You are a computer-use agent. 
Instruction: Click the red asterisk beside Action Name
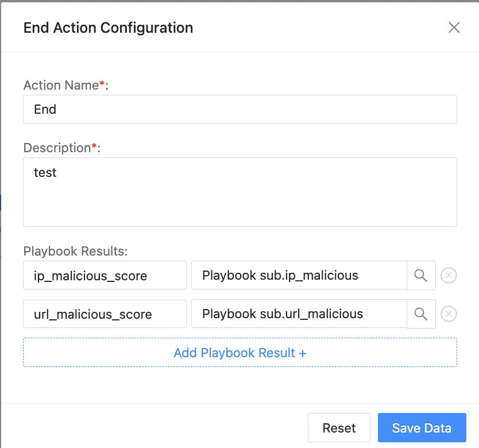[x=102, y=84]
